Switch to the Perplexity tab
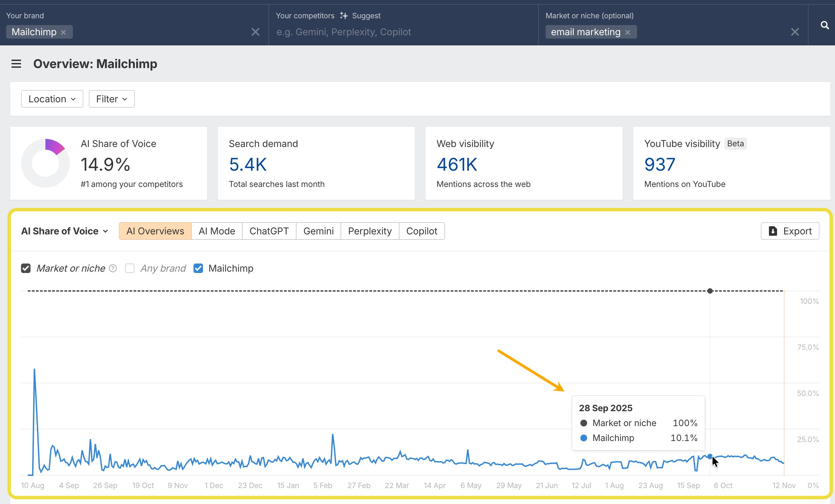 coord(370,231)
